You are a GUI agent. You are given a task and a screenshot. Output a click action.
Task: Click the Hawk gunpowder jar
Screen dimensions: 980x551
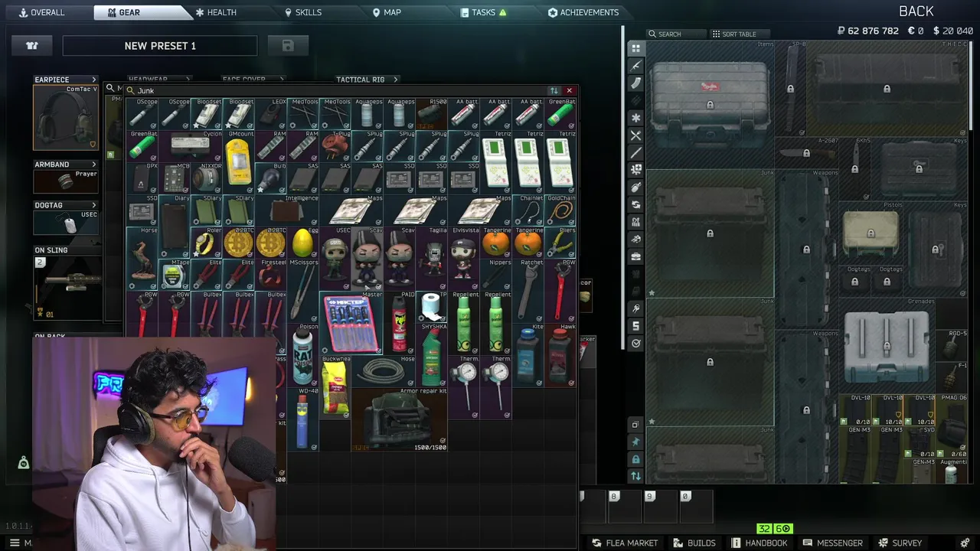(x=560, y=355)
